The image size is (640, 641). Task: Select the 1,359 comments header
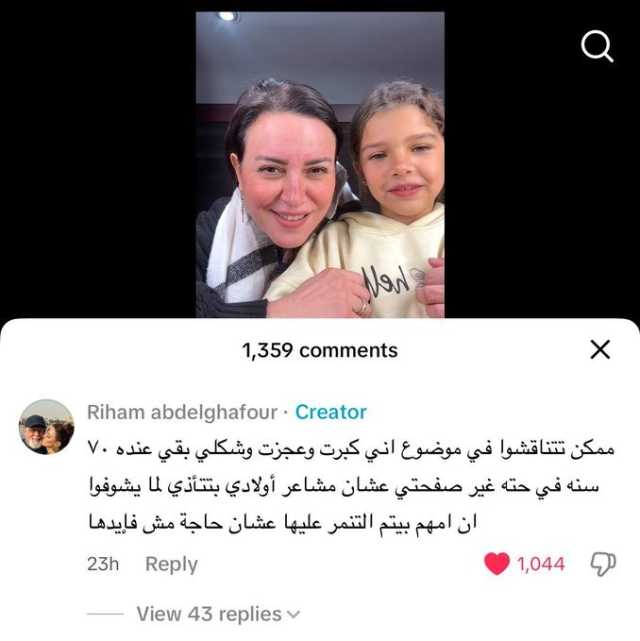tap(320, 350)
